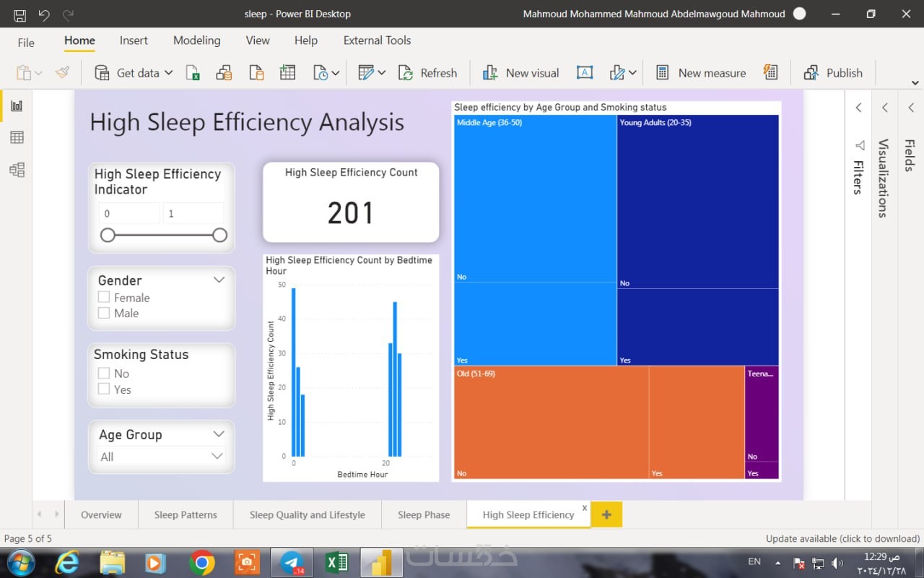This screenshot has height=578, width=924.
Task: Click the High Sleep Efficiency Count card
Action: 351,202
